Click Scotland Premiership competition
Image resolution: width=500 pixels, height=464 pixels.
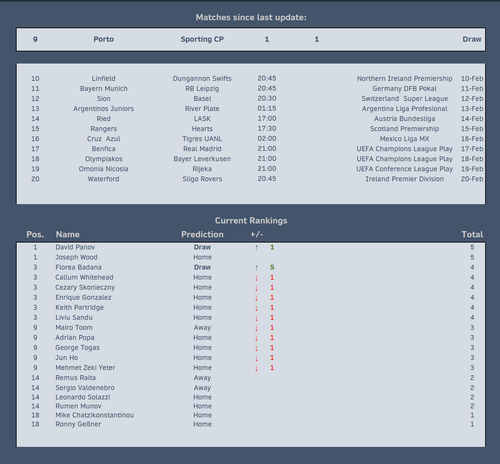pos(404,129)
